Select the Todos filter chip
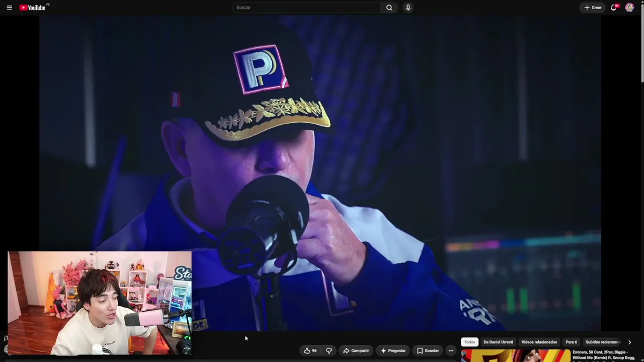 [469, 342]
